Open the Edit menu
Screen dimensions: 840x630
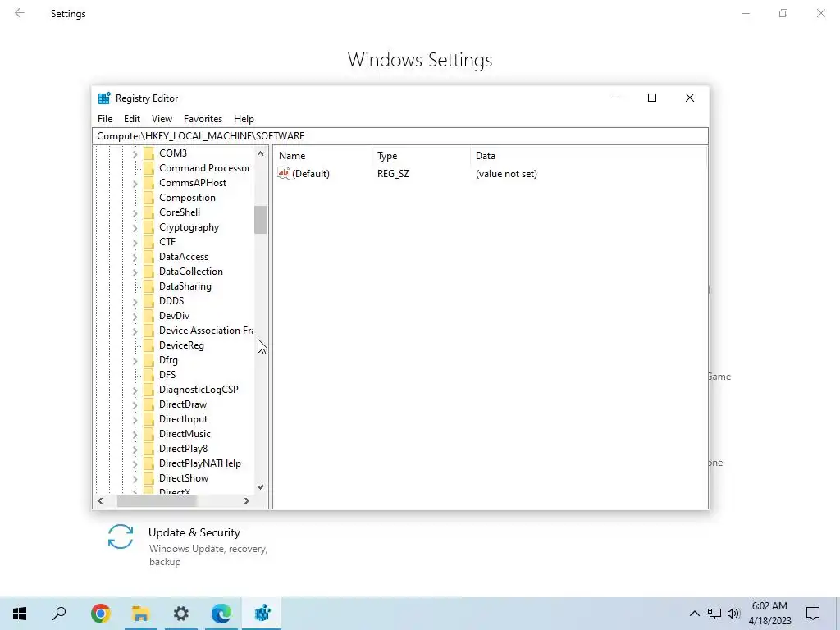(x=132, y=119)
